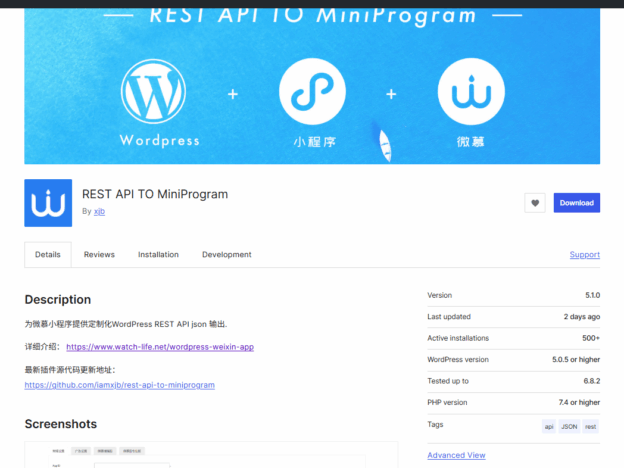The height and width of the screenshot is (468, 624).
Task: Click the Description heading
Action: pos(58,300)
